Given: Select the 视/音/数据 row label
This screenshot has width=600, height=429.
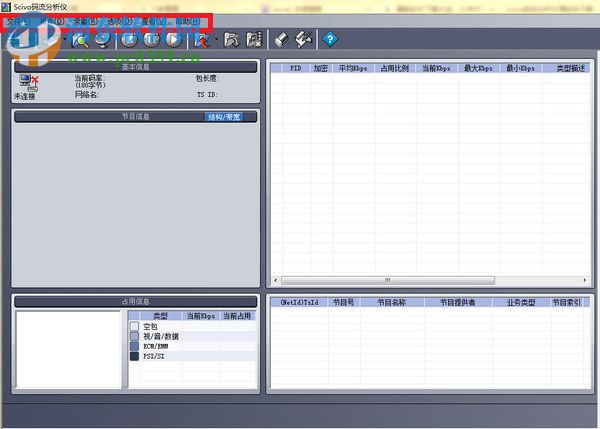Looking at the screenshot, I should [x=161, y=337].
